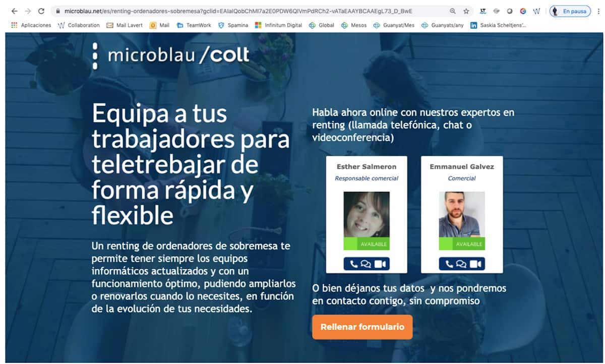
Task: Open the TeamWork bookmark
Action: (x=195, y=25)
